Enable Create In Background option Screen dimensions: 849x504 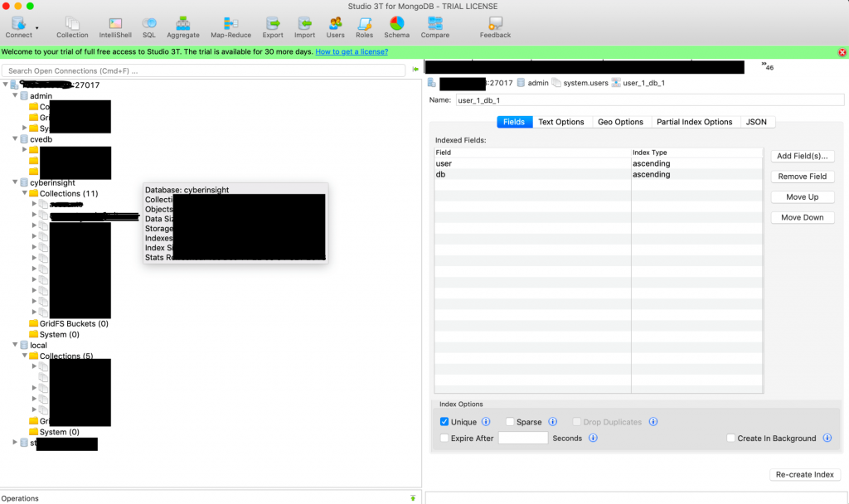click(x=730, y=439)
